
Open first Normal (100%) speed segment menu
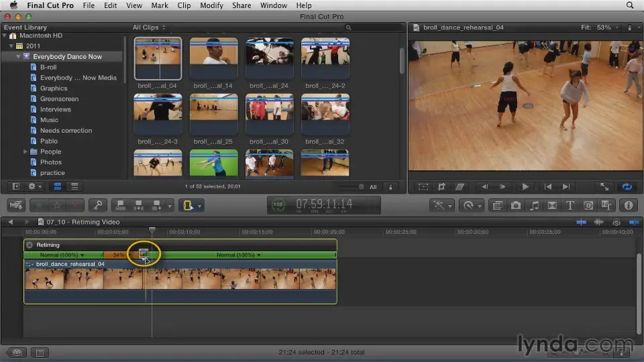[62, 255]
